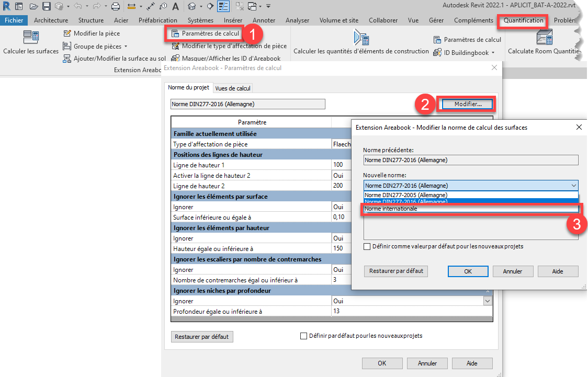Click the Calculer les surfaces icon
Viewport: 588px width, 377px height.
(x=31, y=38)
